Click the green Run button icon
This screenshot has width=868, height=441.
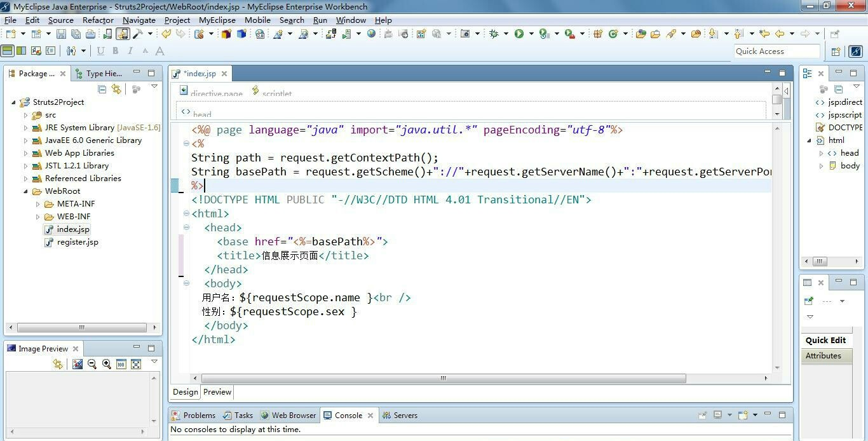click(519, 34)
